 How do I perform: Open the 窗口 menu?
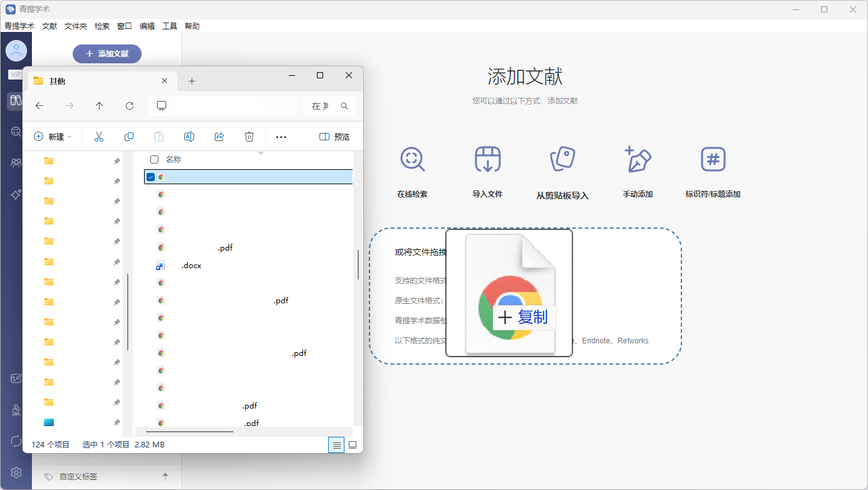[125, 26]
